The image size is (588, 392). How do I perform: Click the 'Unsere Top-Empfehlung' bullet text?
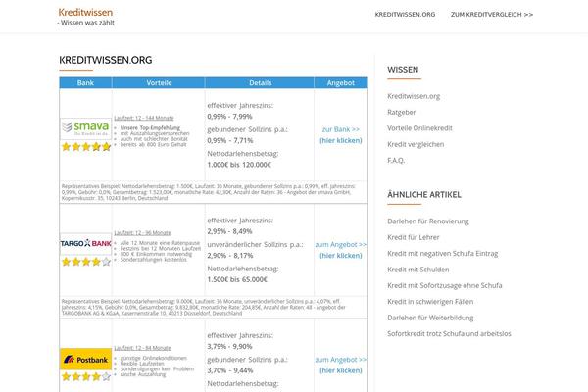coord(150,128)
